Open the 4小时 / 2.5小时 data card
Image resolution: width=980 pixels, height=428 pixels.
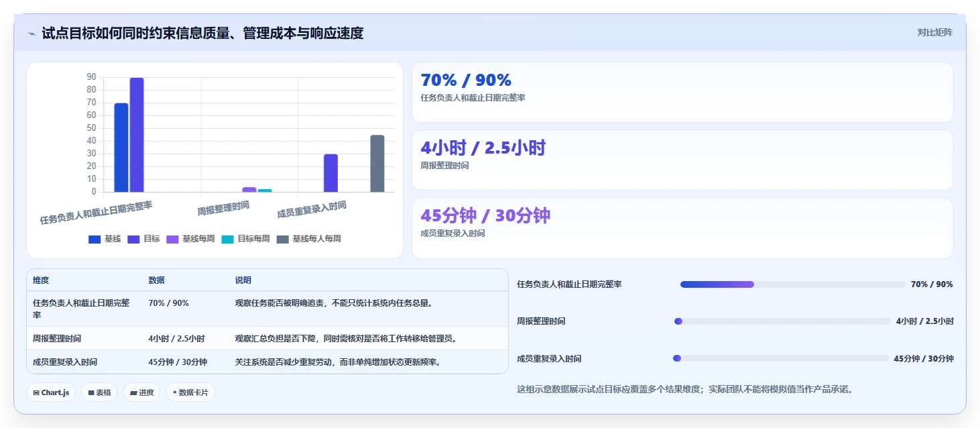(x=682, y=160)
